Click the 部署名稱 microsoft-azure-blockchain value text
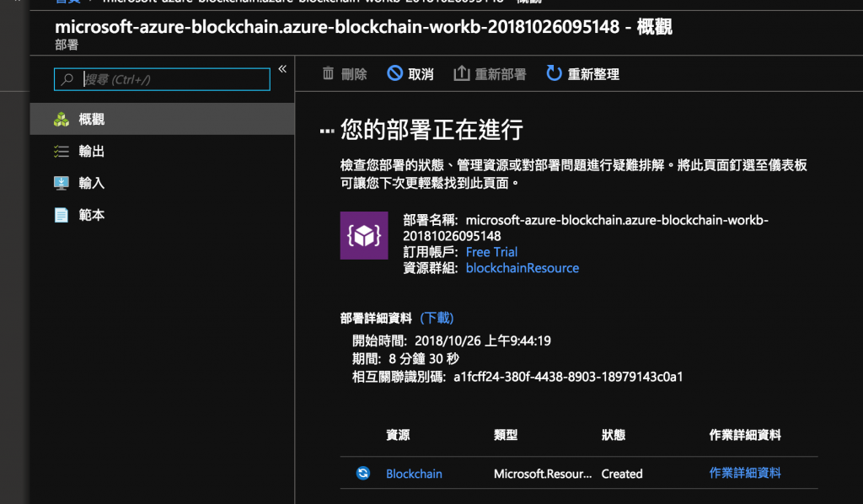The height and width of the screenshot is (504, 863). (586, 228)
